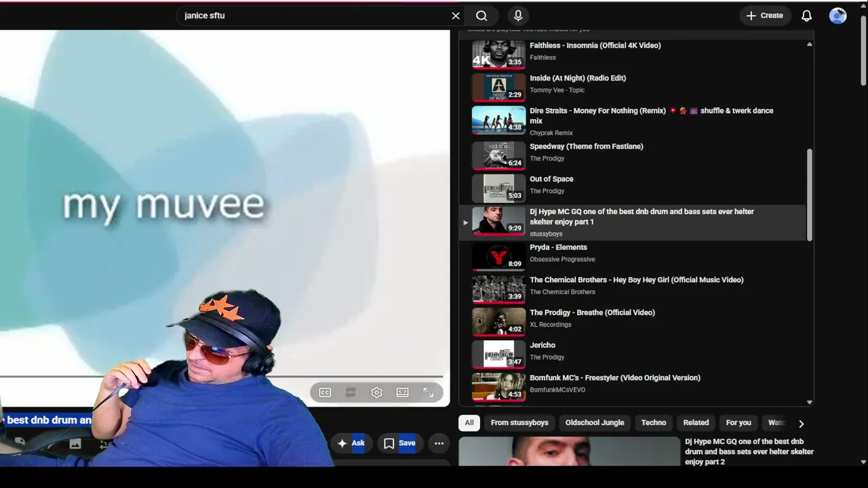Select the Techno filter chip
This screenshot has width=868, height=488.
point(654,423)
